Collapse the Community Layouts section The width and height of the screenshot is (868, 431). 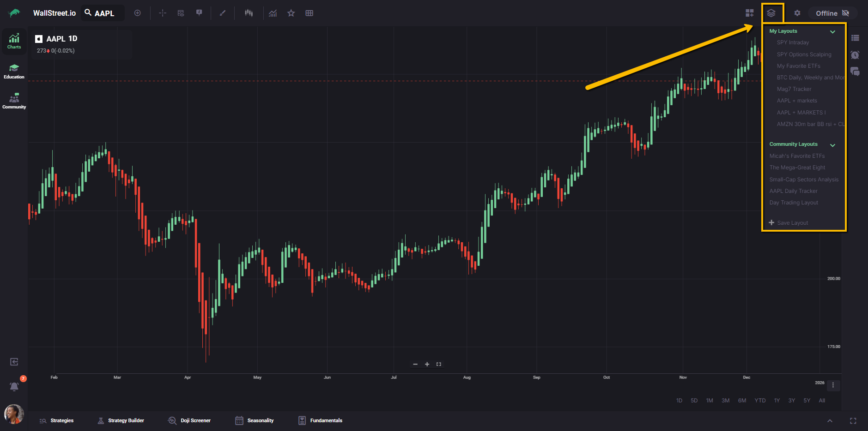pos(832,145)
